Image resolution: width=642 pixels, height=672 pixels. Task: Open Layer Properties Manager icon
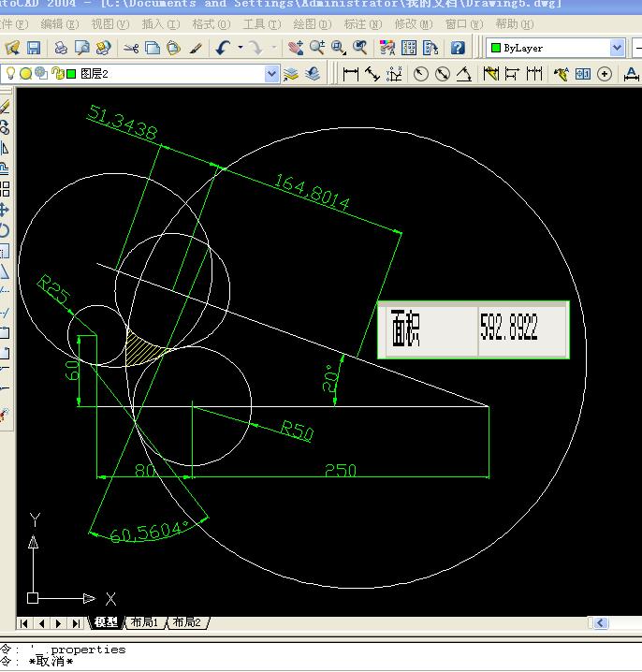coord(291,74)
